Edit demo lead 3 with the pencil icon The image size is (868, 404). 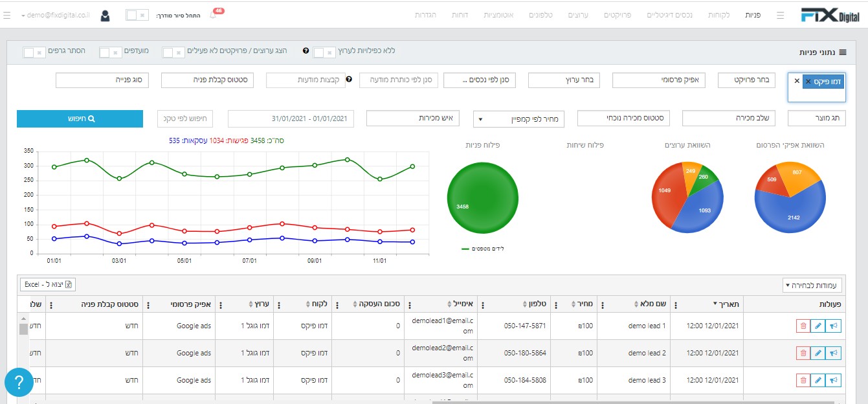click(x=818, y=380)
